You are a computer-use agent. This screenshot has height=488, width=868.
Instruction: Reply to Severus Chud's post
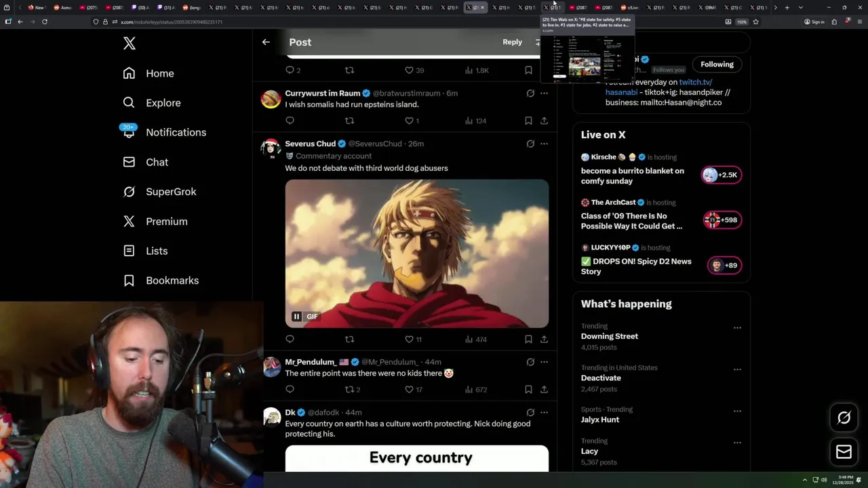290,339
